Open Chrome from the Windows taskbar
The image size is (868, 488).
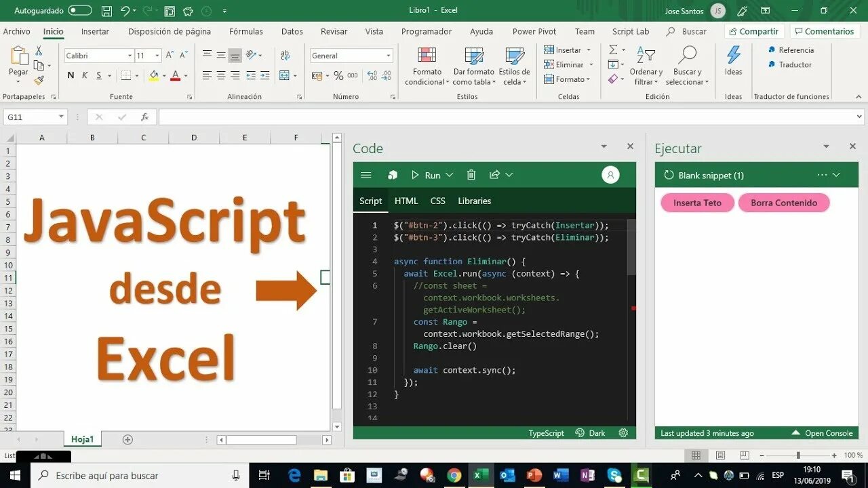454,475
